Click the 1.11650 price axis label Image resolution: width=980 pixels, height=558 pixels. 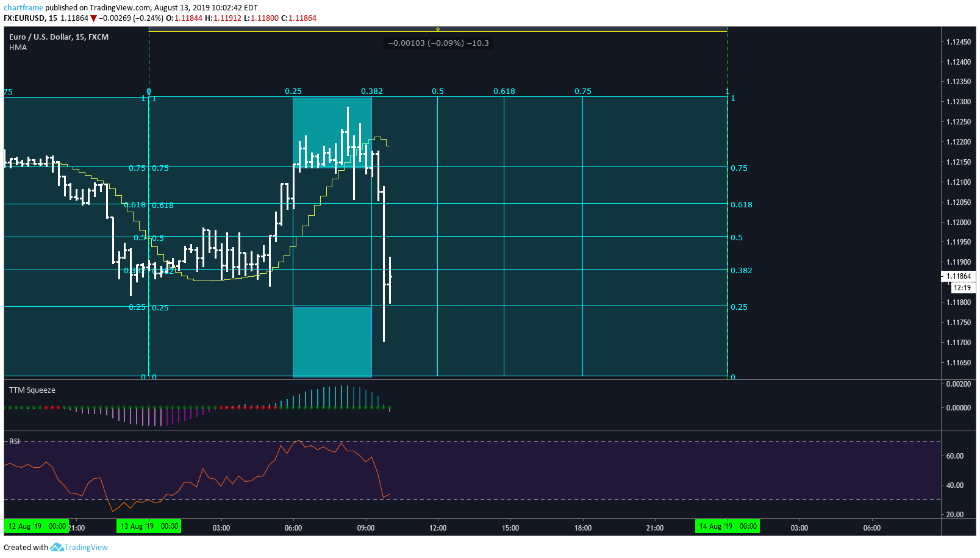[x=959, y=363]
